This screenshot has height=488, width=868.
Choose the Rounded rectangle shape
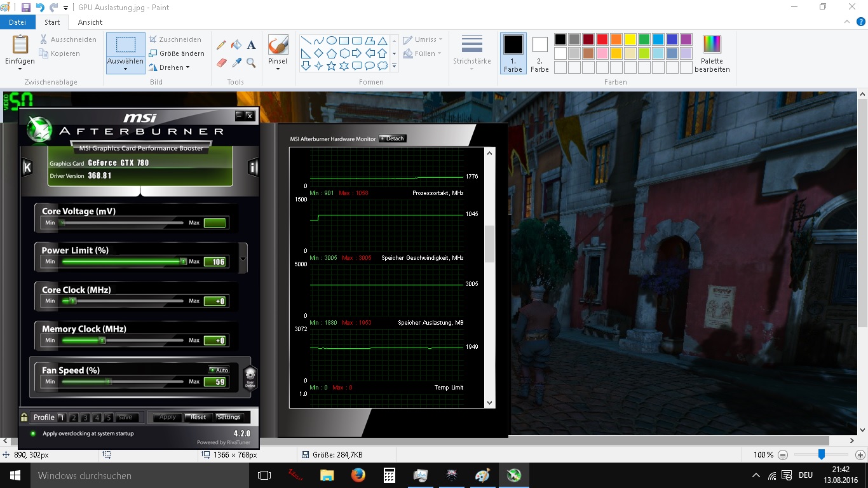click(x=356, y=41)
